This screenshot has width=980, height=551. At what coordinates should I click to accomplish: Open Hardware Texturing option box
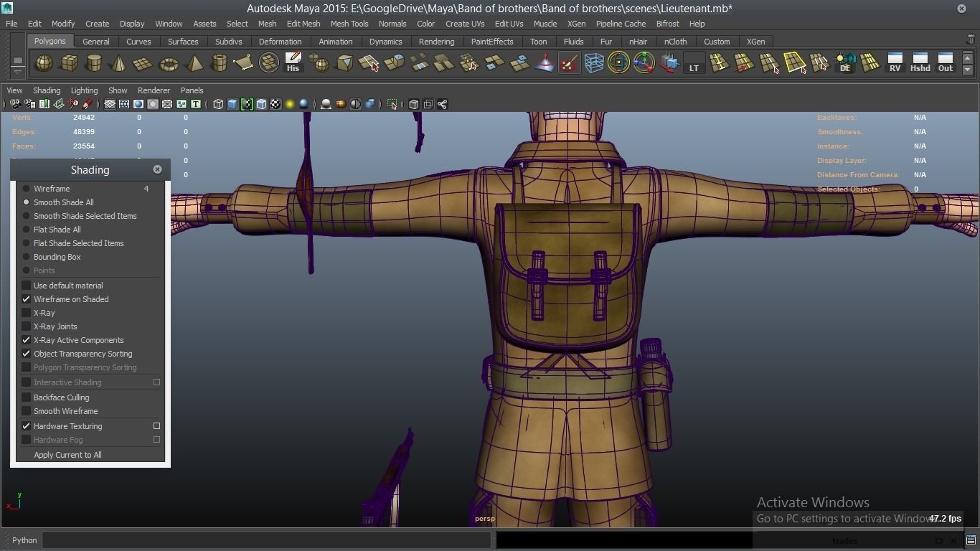pyautogui.click(x=156, y=426)
